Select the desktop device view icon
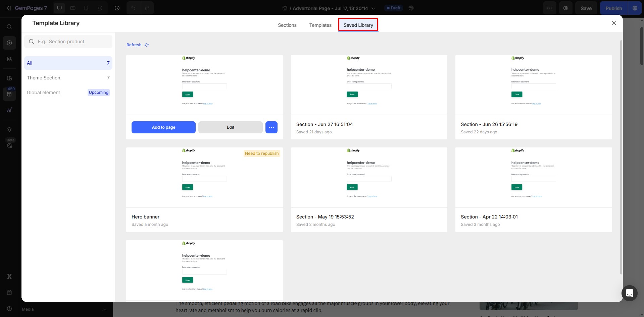Screen dimensions: 644x317 click(x=59, y=8)
